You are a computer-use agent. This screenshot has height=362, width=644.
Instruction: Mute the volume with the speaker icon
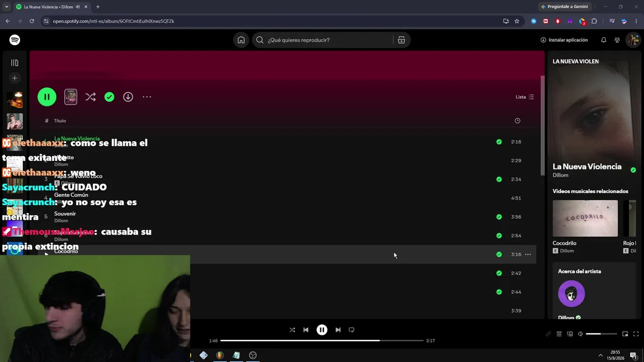tap(580, 334)
